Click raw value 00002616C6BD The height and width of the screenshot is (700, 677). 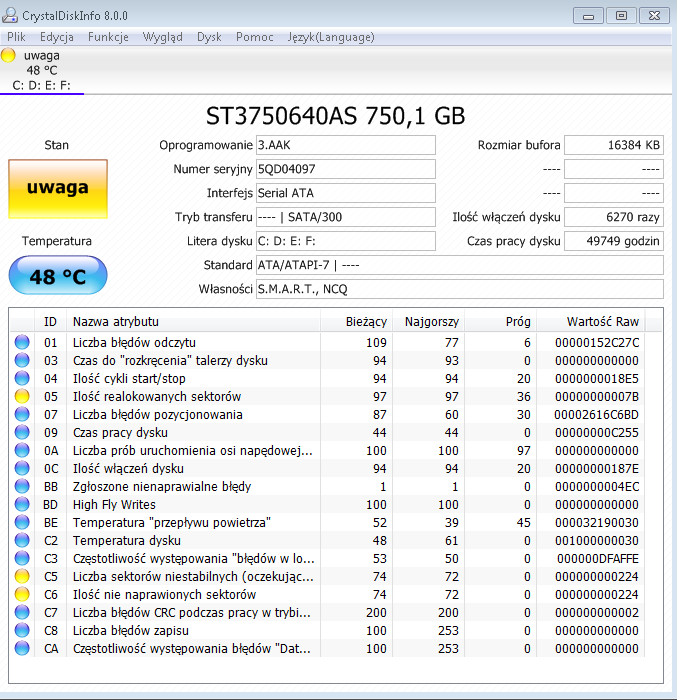[597, 414]
